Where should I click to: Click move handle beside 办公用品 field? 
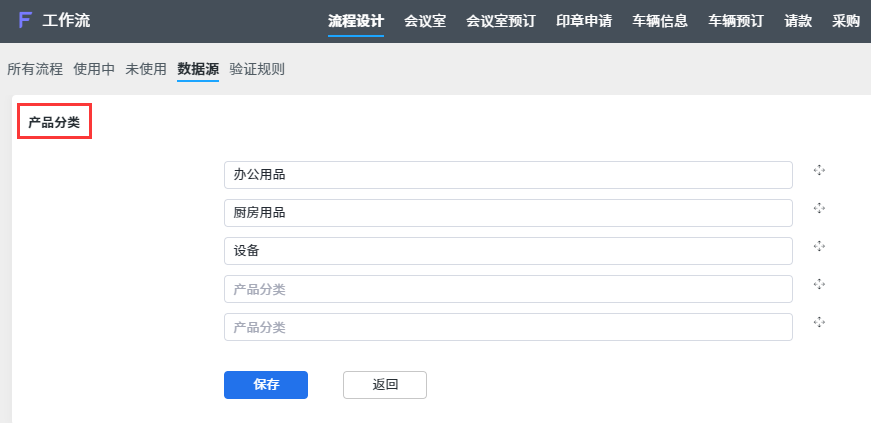(x=819, y=170)
